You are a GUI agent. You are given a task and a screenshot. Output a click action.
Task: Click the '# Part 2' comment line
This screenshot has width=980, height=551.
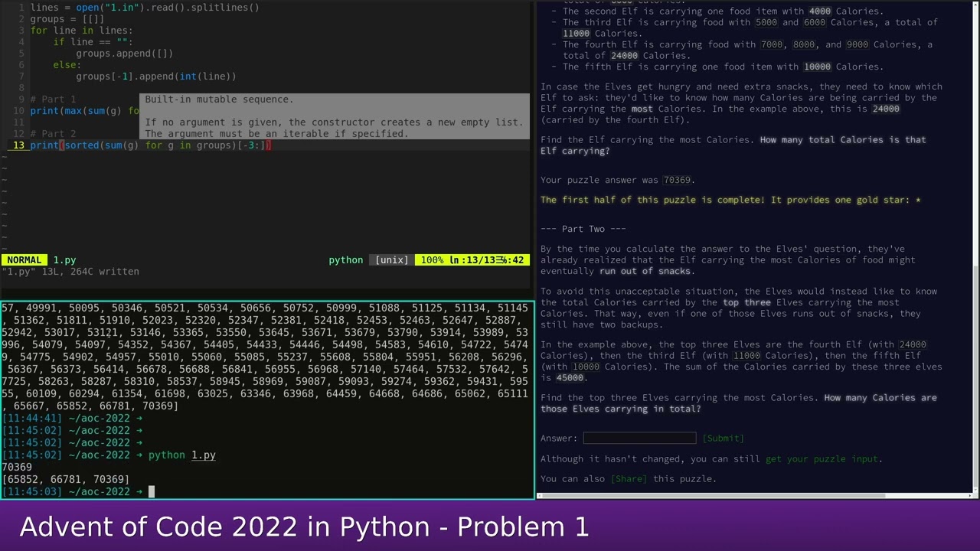click(53, 134)
